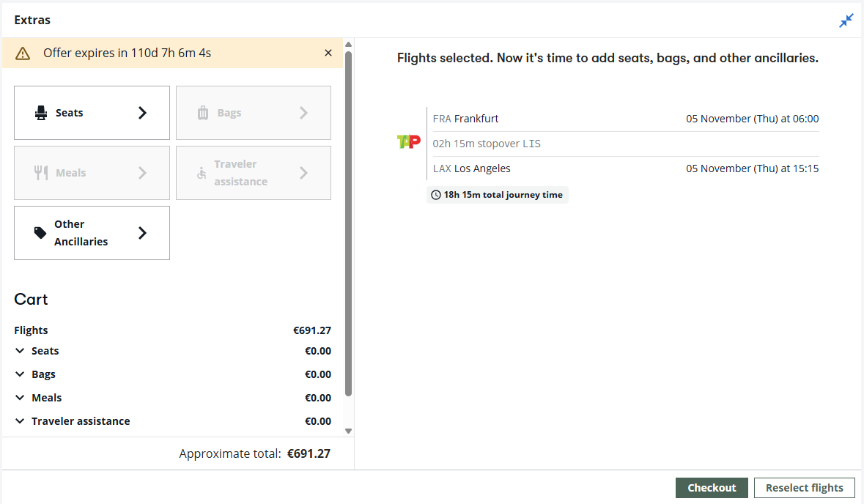Screen dimensions: 864x504
Task: Click the wheelchair Traveler assistance icon
Action: click(x=202, y=173)
